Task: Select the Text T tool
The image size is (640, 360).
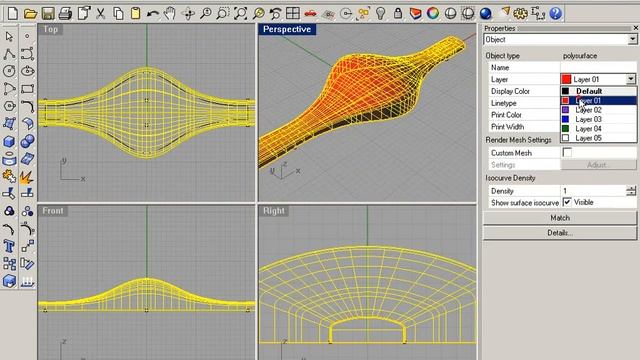Action: [x=9, y=247]
